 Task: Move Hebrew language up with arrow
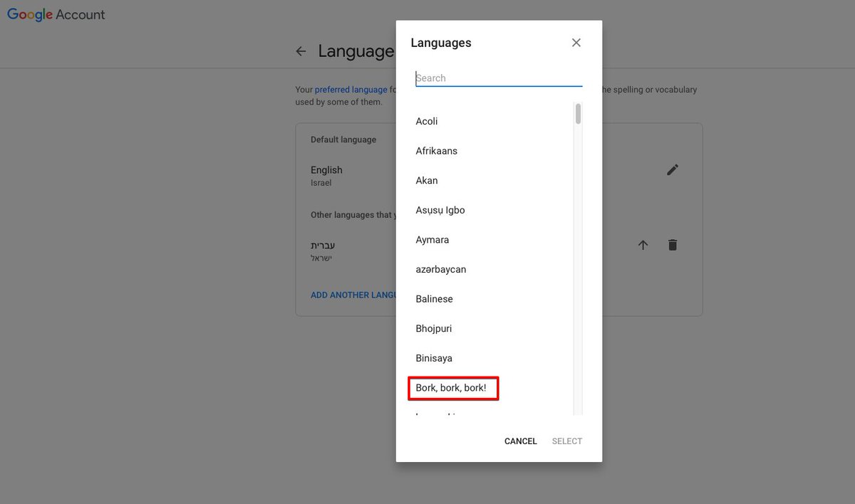(x=643, y=245)
